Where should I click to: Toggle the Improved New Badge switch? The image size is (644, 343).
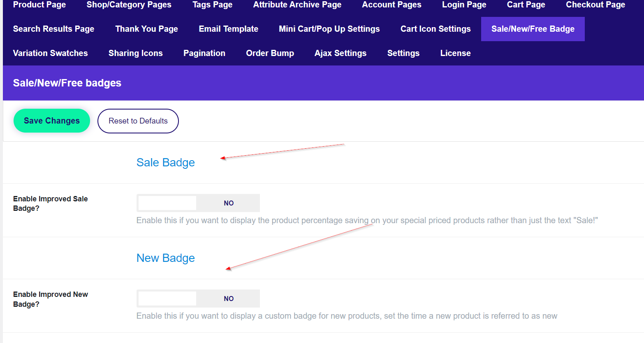coord(198,299)
